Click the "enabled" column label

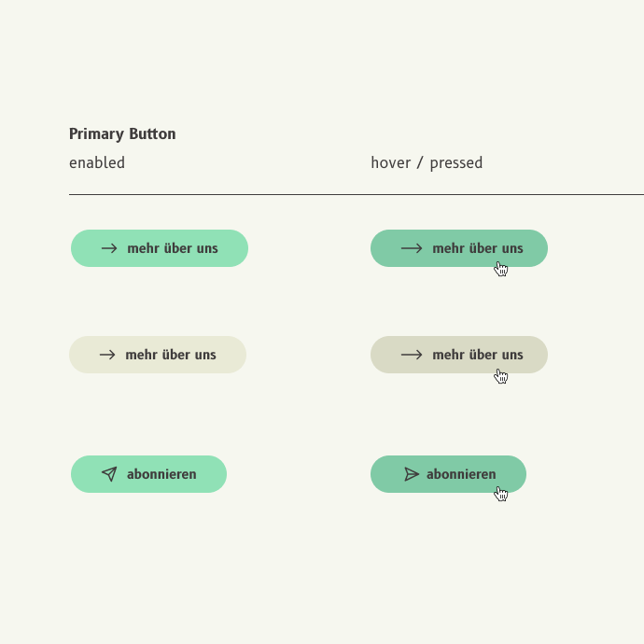tap(97, 162)
